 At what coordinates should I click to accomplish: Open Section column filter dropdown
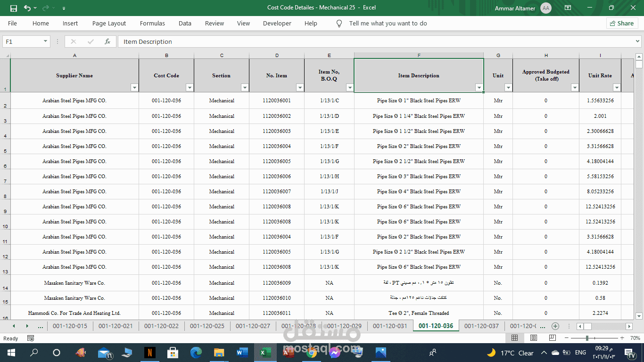(x=245, y=87)
